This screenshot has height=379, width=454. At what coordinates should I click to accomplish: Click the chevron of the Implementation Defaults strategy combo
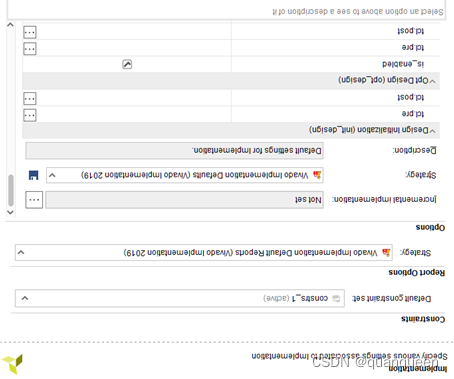click(x=52, y=175)
